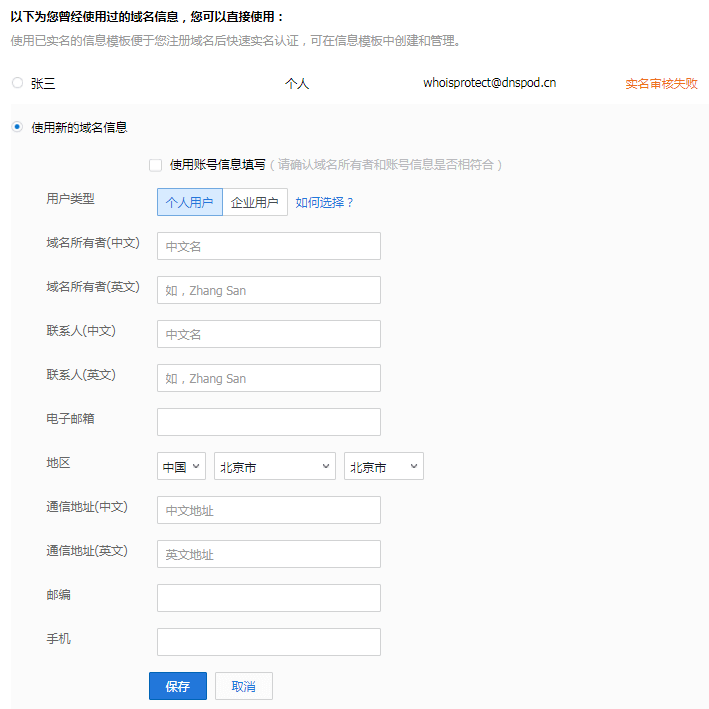Expand the province dropdown showing 北京市
Image resolution: width=709 pixels, height=709 pixels.
(x=274, y=466)
